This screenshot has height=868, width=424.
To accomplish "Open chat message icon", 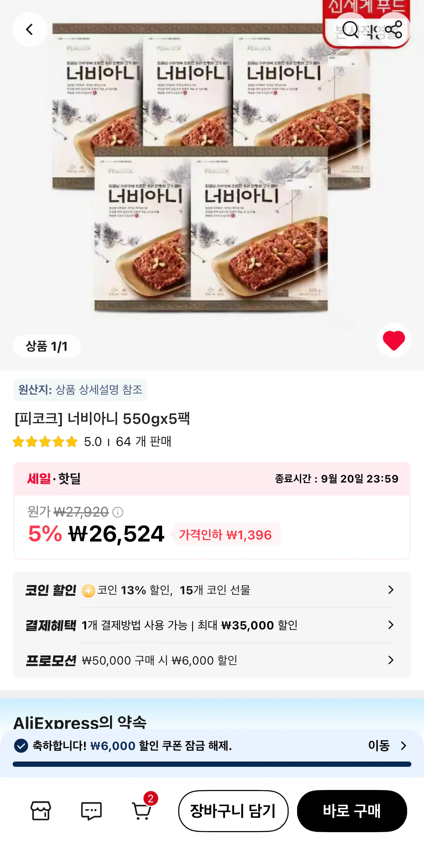I will coord(91,811).
